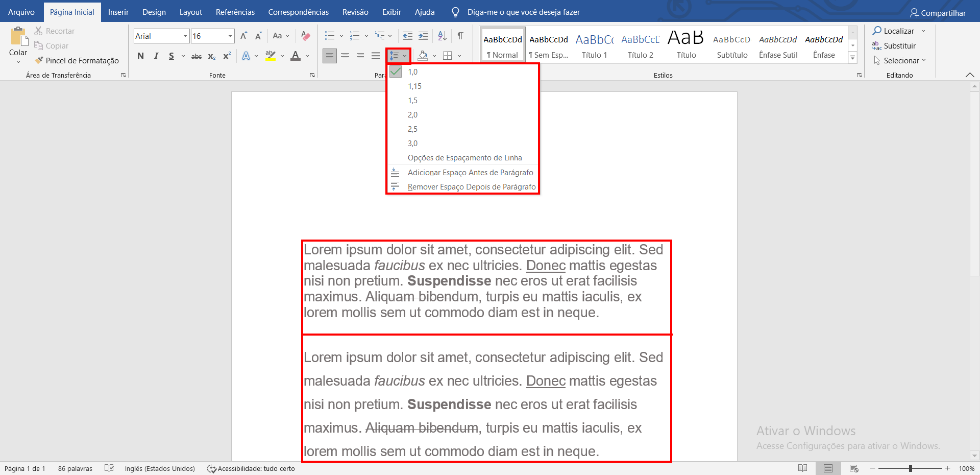This screenshot has width=980, height=475.
Task: Click Adicionar Espaço Antes de Parágrafo
Action: (470, 172)
